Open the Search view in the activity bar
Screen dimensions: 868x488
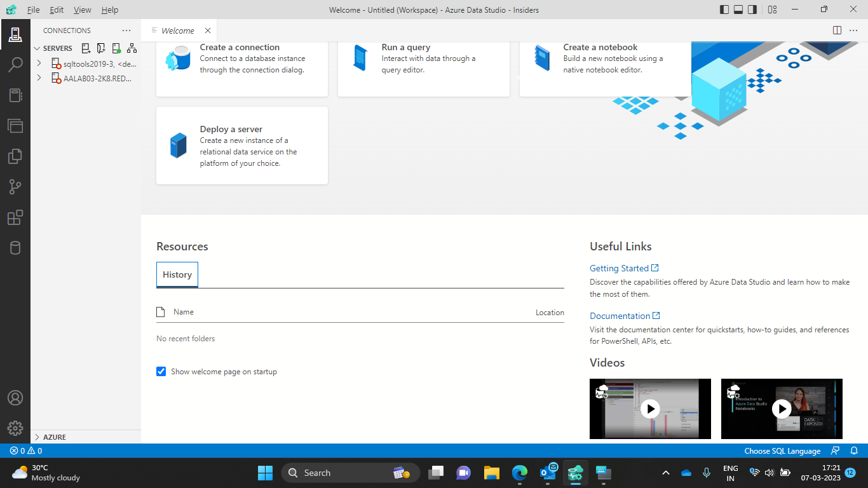click(15, 64)
